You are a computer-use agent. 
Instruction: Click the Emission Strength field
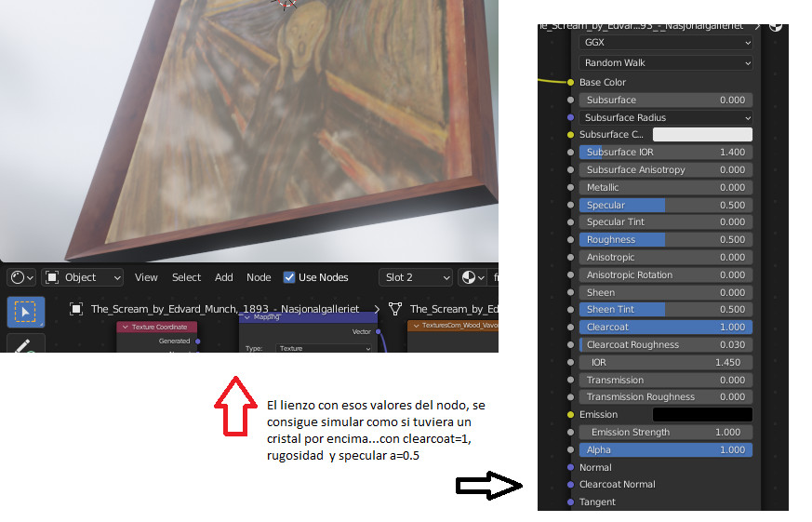click(665, 433)
